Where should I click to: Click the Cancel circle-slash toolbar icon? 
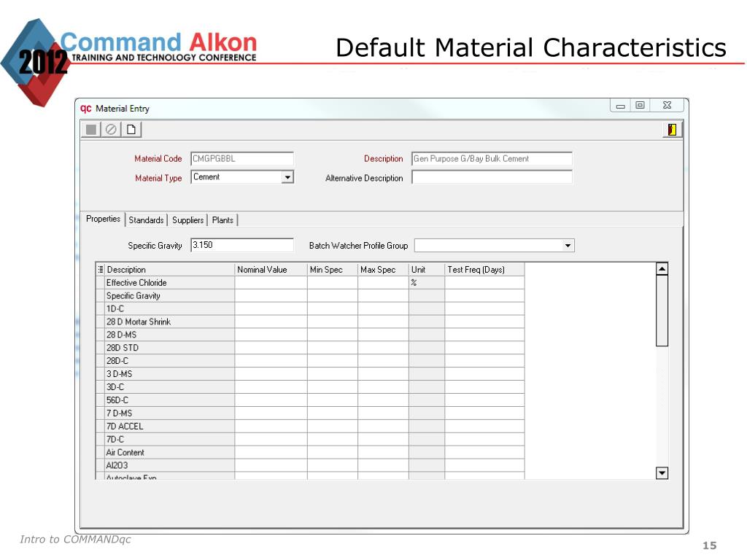[x=111, y=130]
